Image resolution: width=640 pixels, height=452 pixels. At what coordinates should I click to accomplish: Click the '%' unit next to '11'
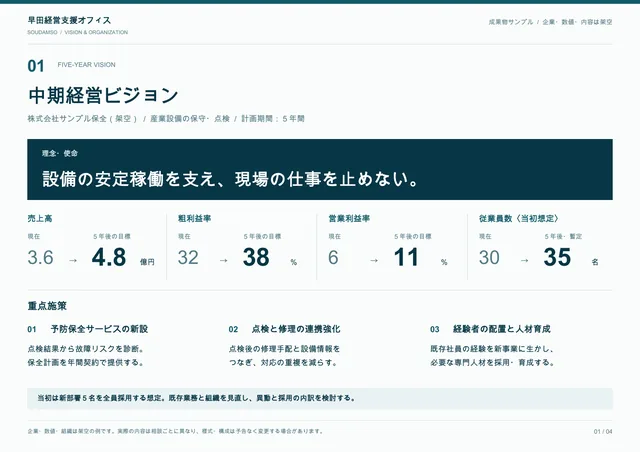[444, 263]
